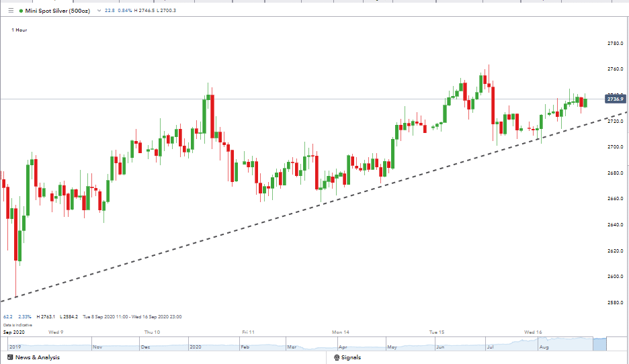The width and height of the screenshot is (629, 364).
Task: Select the 1 Hour timeframe label
Action: pos(19,30)
